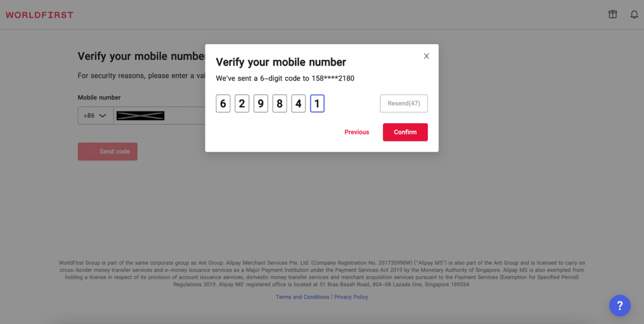Click the Send code button

click(108, 152)
